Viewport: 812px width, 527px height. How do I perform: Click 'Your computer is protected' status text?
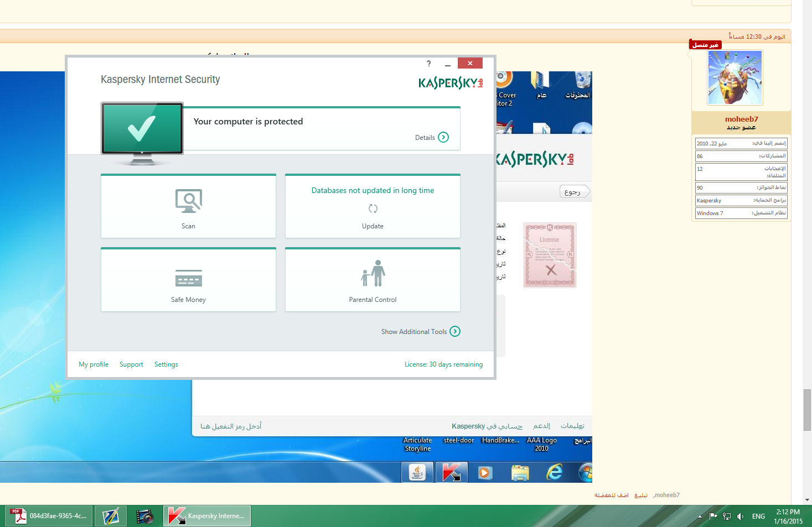[x=248, y=122]
